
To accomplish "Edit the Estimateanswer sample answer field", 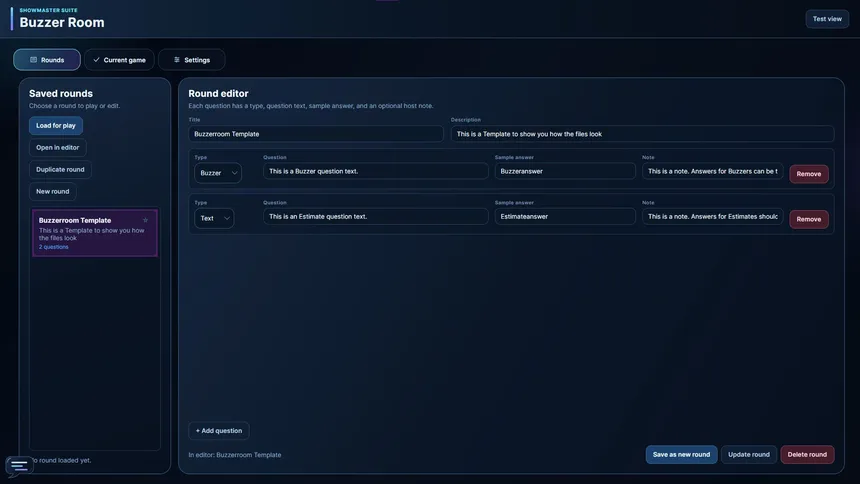I will (x=565, y=216).
